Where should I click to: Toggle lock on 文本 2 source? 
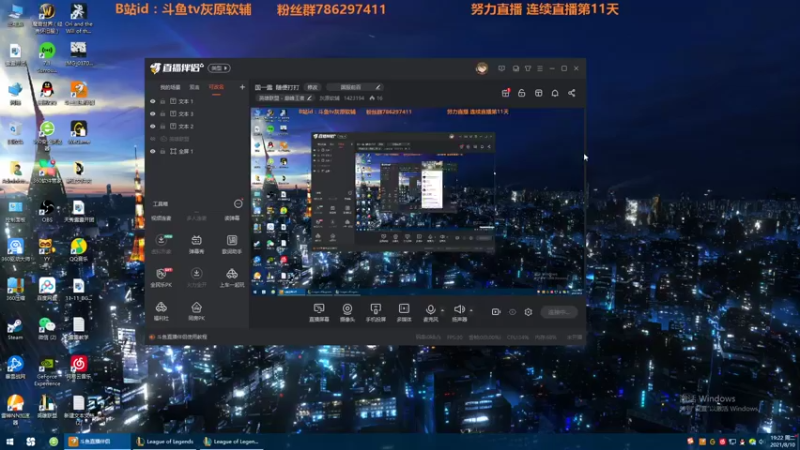click(x=163, y=126)
